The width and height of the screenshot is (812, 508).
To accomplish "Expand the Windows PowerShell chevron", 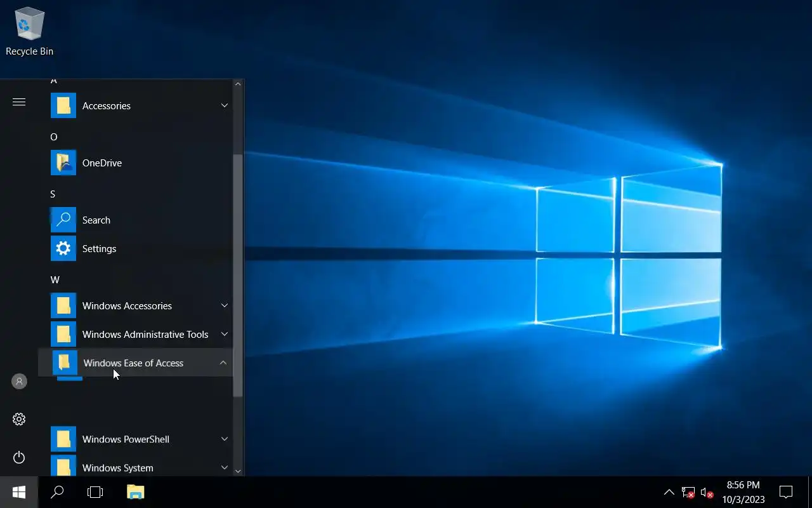I will [224, 439].
